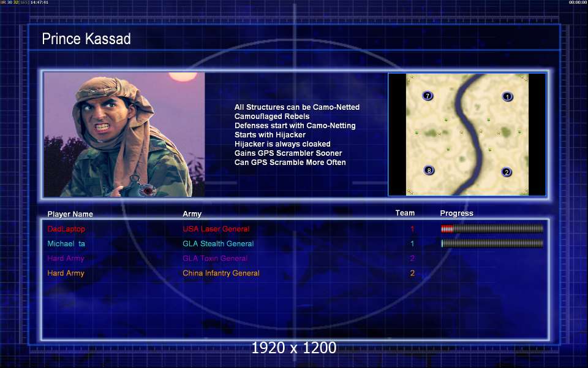Click start position marker 7 on the map

pyautogui.click(x=428, y=96)
